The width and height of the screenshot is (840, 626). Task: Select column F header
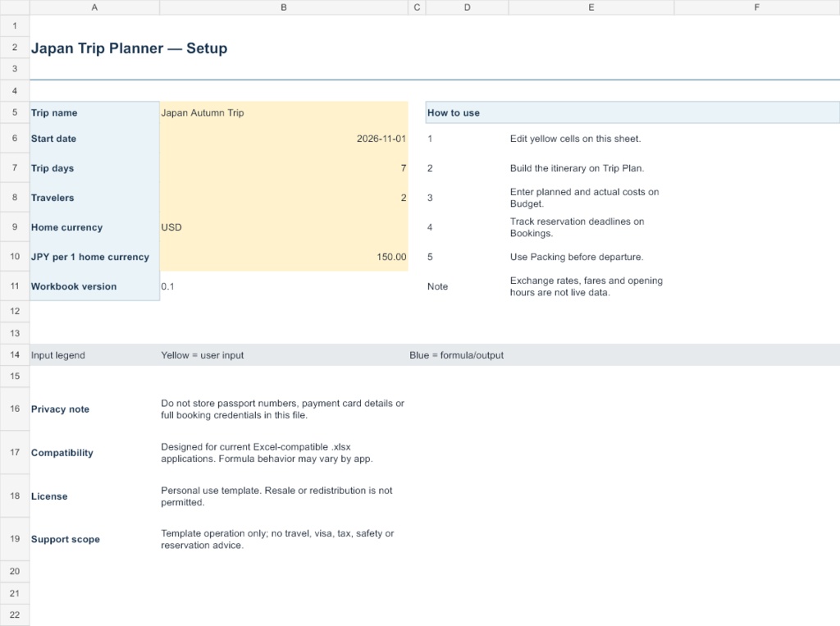coord(756,7)
